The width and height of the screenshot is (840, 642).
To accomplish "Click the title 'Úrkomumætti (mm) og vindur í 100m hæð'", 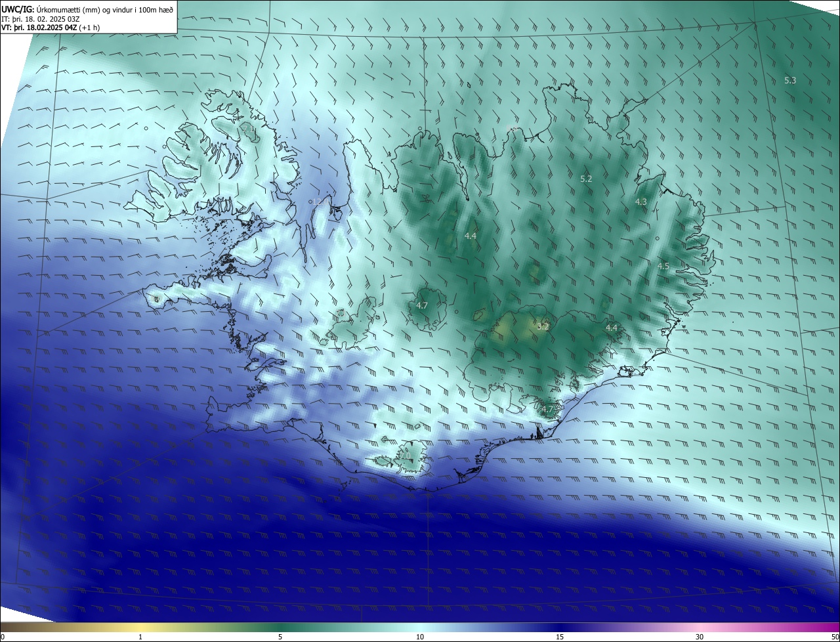I will (105, 9).
